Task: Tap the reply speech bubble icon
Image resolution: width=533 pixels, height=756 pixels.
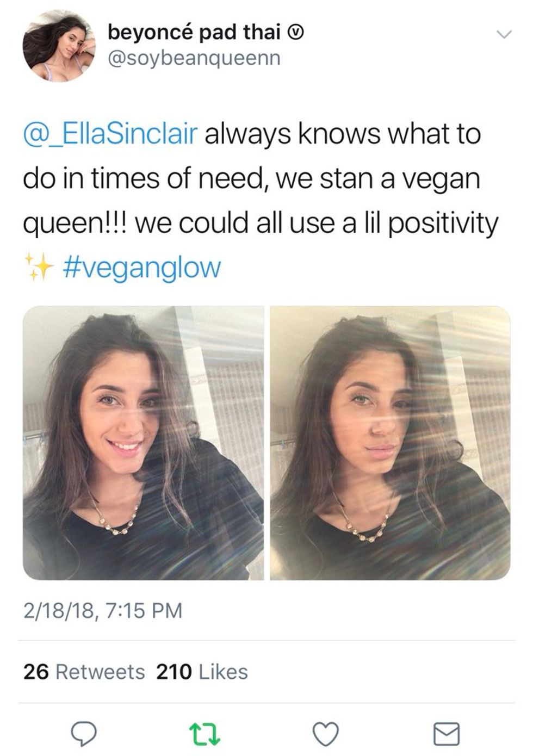Action: [x=84, y=734]
